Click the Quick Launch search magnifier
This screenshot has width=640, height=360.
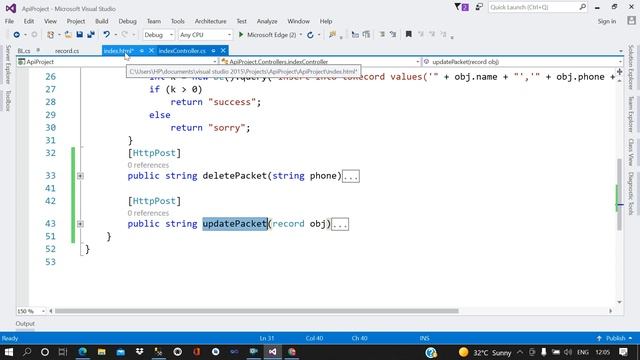click(x=582, y=7)
